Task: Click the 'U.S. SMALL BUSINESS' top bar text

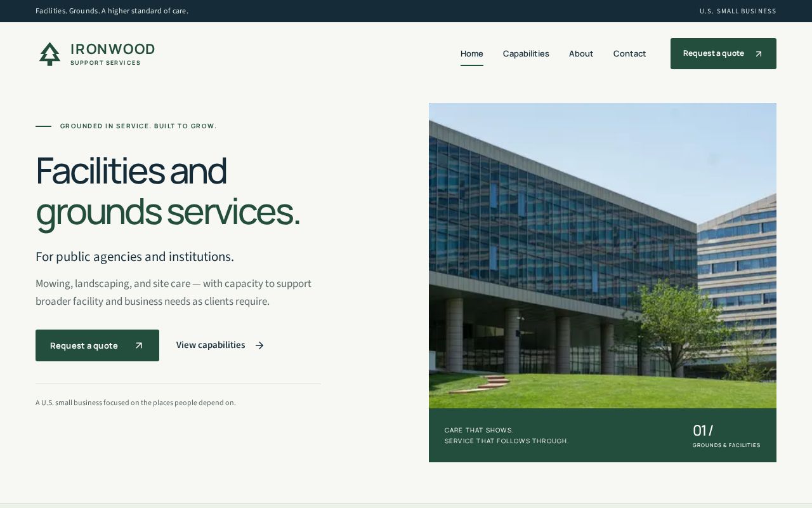Action: [738, 11]
